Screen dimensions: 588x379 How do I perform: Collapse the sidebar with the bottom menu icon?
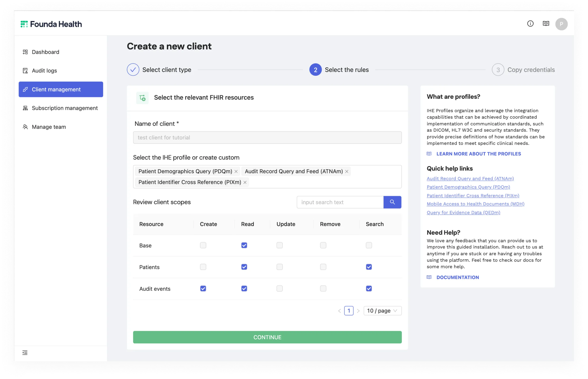(25, 352)
